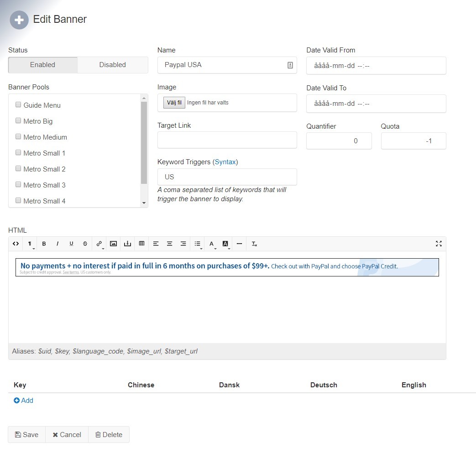Set status to Enabled
The width and height of the screenshot is (476, 453).
[42, 65]
